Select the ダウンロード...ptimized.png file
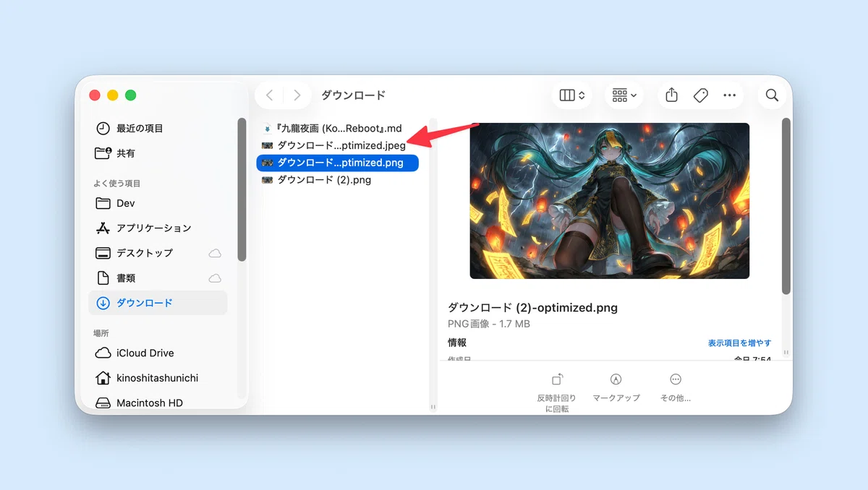868x490 pixels. (x=338, y=163)
